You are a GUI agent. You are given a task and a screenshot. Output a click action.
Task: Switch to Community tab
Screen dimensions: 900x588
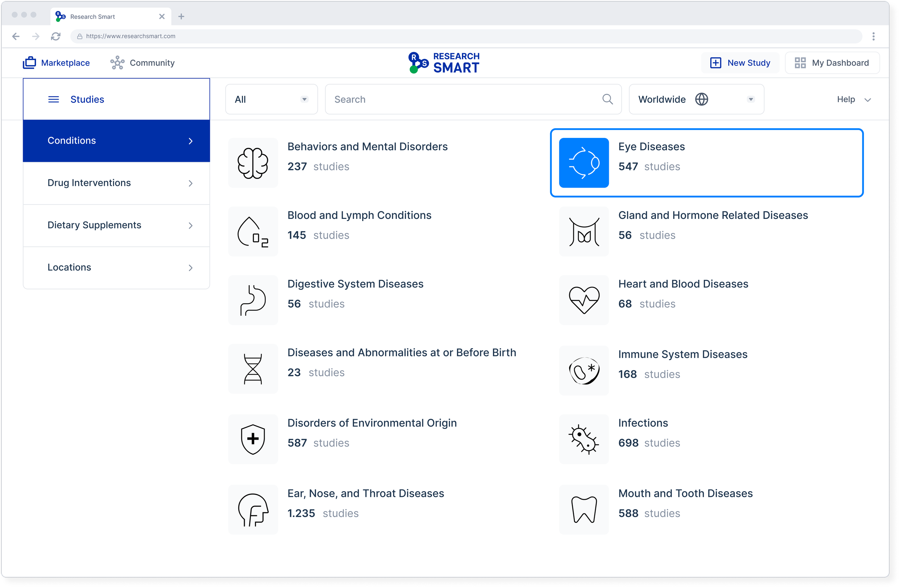click(x=143, y=63)
